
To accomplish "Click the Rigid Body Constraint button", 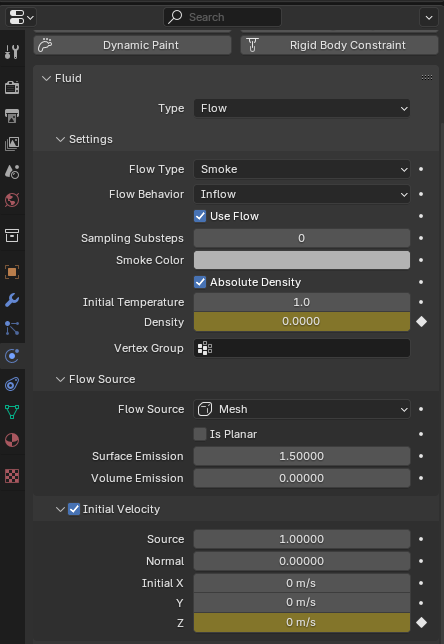I will tap(339, 45).
